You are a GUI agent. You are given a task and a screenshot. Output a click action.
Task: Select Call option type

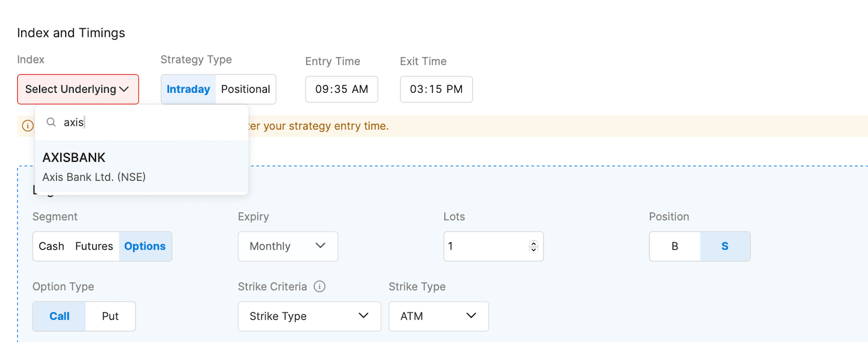tap(59, 316)
